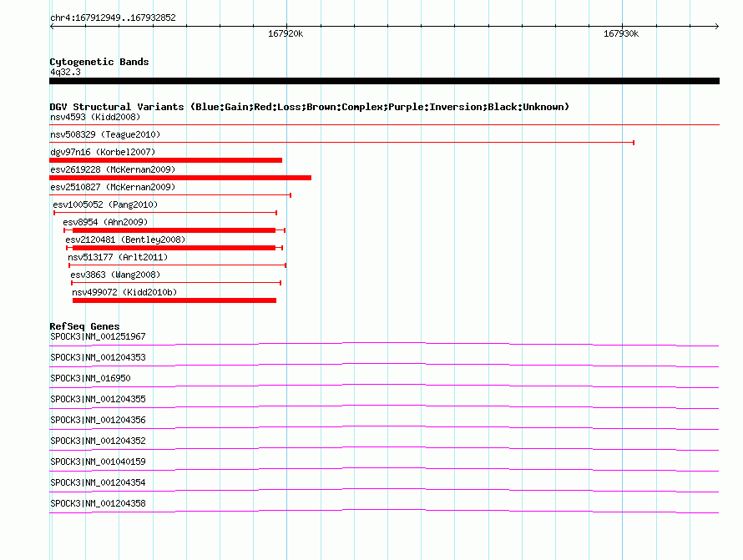Click the DGV Structural Variants track title

[x=310, y=107]
